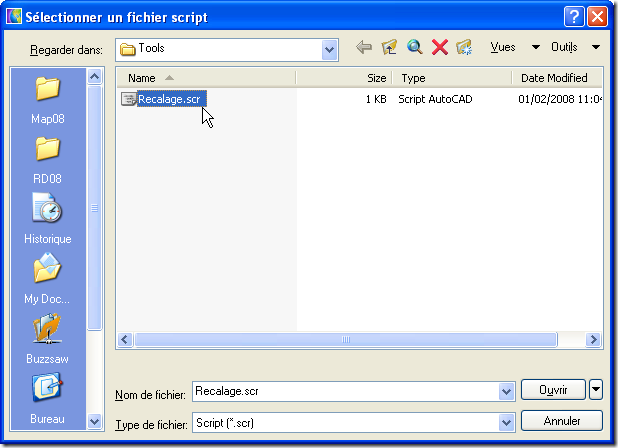The height and width of the screenshot is (448, 618).
Task: Click the Search the Web icon
Action: pos(414,48)
